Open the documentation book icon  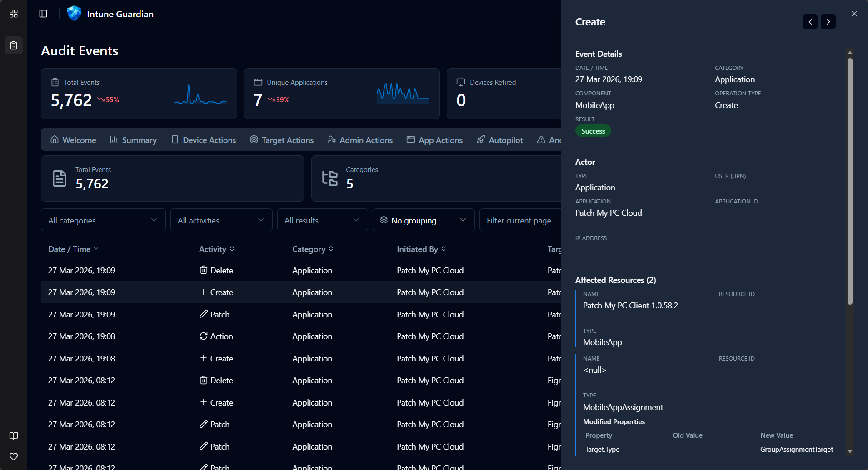pyautogui.click(x=14, y=436)
